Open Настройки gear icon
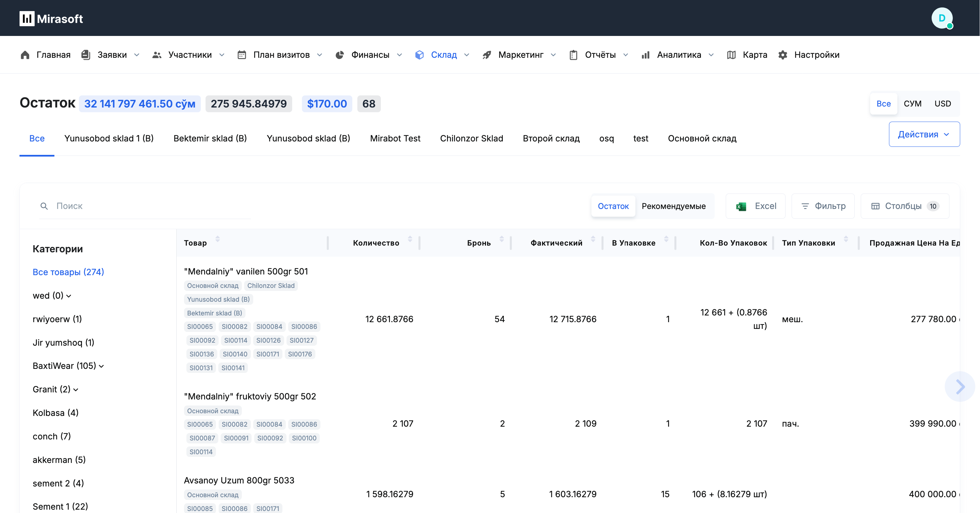 point(783,55)
